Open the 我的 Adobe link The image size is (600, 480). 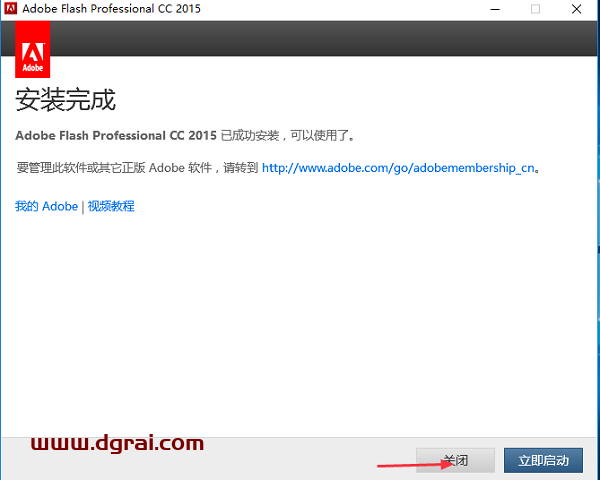46,206
